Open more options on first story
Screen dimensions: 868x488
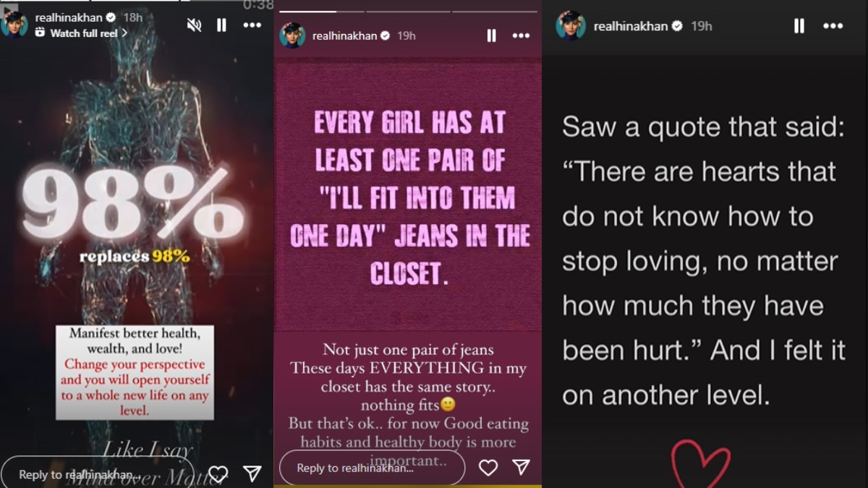click(x=252, y=25)
